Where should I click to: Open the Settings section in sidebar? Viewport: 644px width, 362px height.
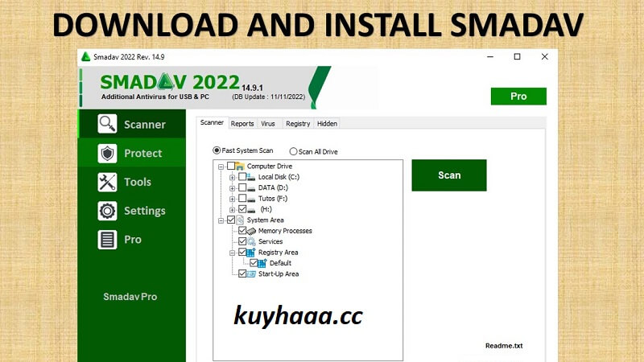coord(132,211)
